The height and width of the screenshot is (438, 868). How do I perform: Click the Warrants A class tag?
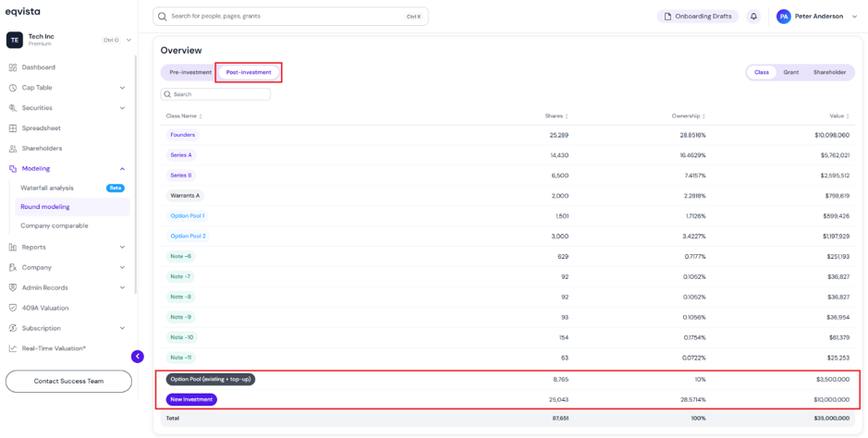click(x=185, y=195)
